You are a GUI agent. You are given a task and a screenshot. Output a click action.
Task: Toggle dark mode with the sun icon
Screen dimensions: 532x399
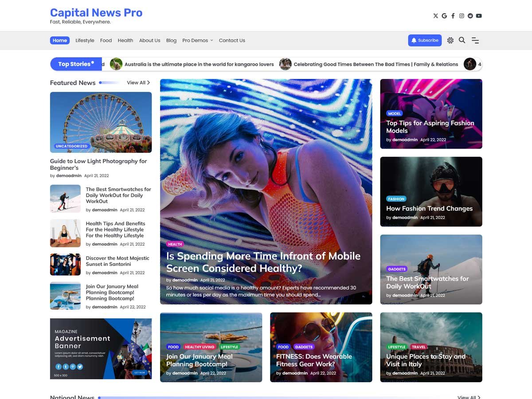(x=450, y=40)
